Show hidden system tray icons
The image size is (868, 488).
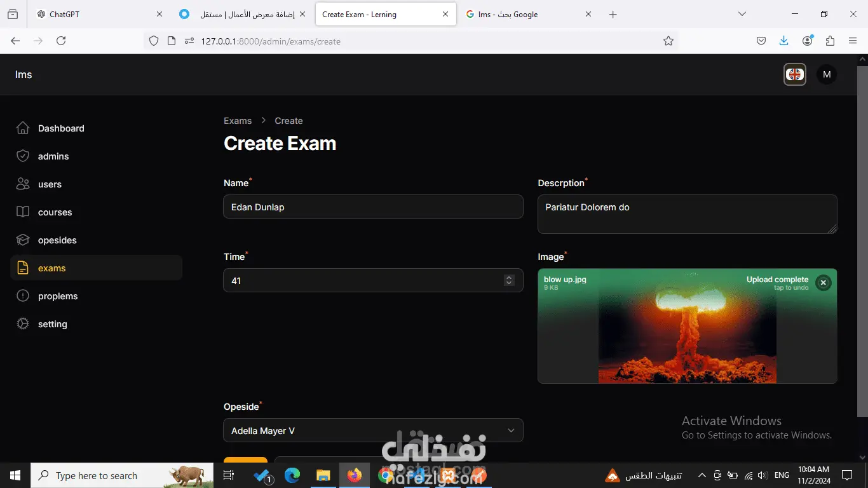click(702, 475)
